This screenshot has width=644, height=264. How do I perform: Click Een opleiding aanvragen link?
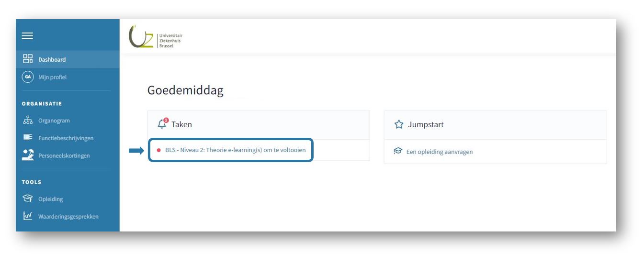(x=439, y=152)
